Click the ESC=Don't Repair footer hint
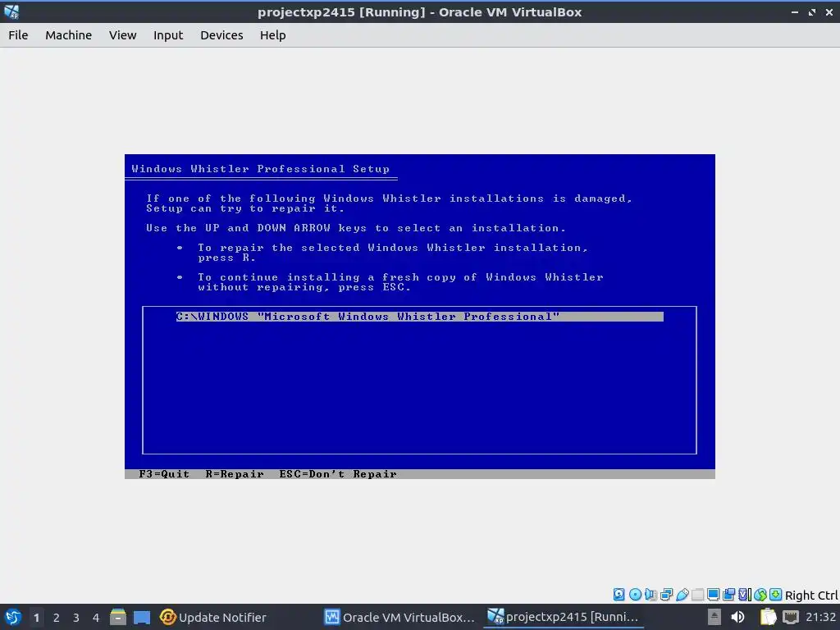 tap(338, 474)
